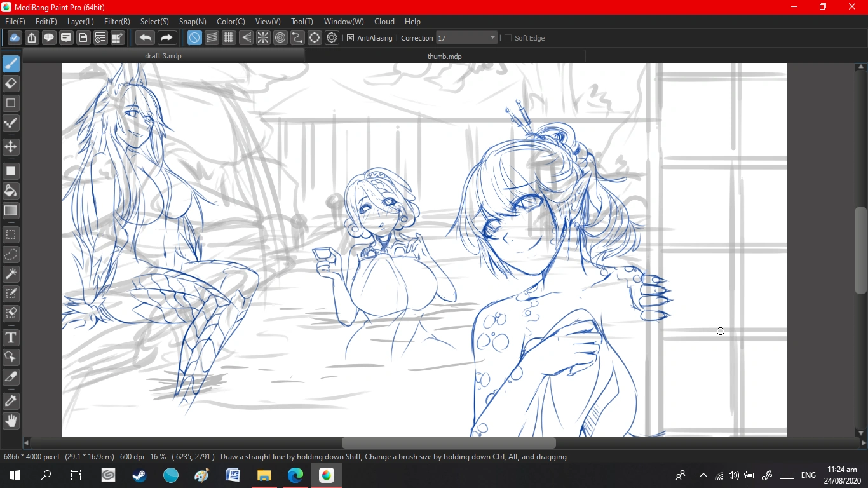Select the Gradient tool
The width and height of the screenshot is (868, 488).
click(11, 210)
